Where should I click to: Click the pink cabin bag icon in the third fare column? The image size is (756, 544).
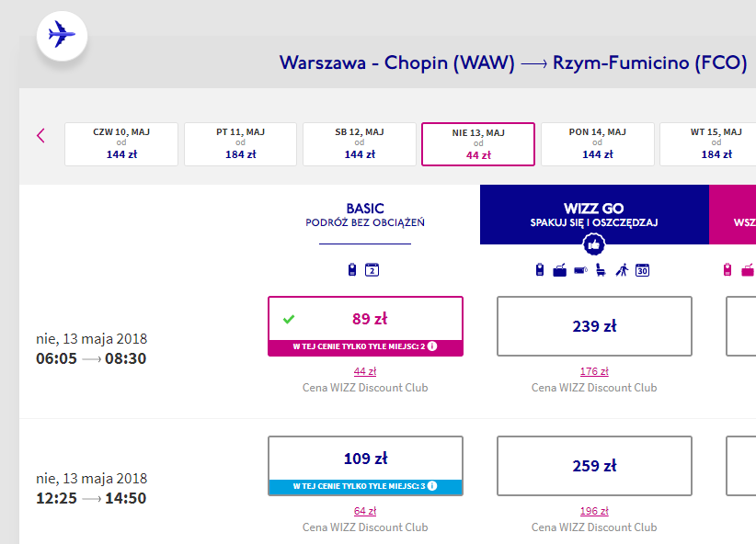[727, 270]
